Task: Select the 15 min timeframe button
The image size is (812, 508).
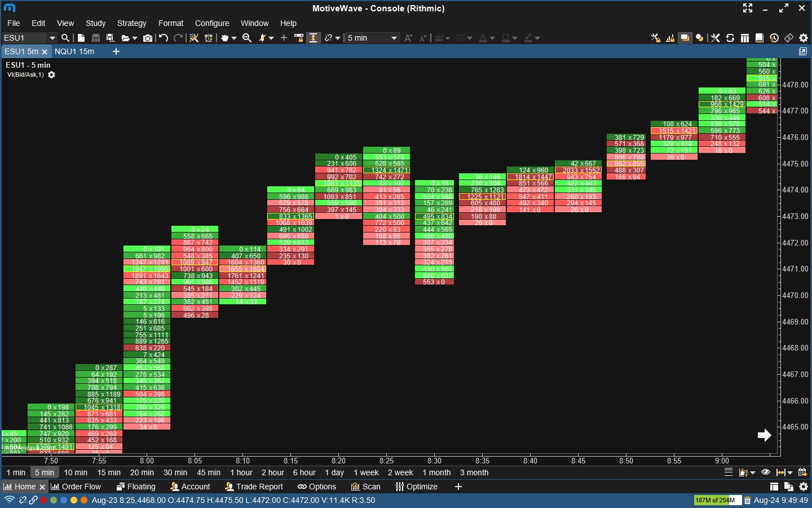Action: point(109,472)
